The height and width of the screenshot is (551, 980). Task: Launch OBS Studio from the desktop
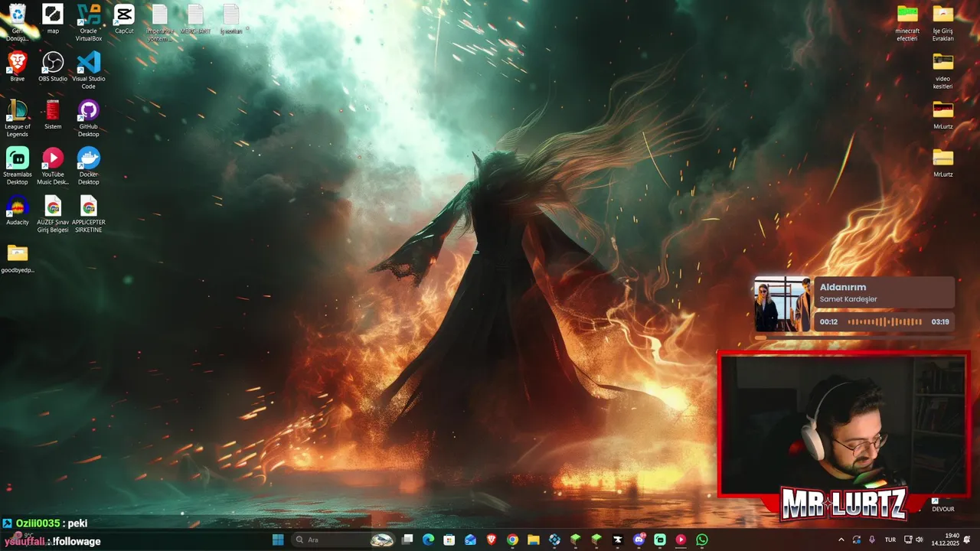click(53, 67)
